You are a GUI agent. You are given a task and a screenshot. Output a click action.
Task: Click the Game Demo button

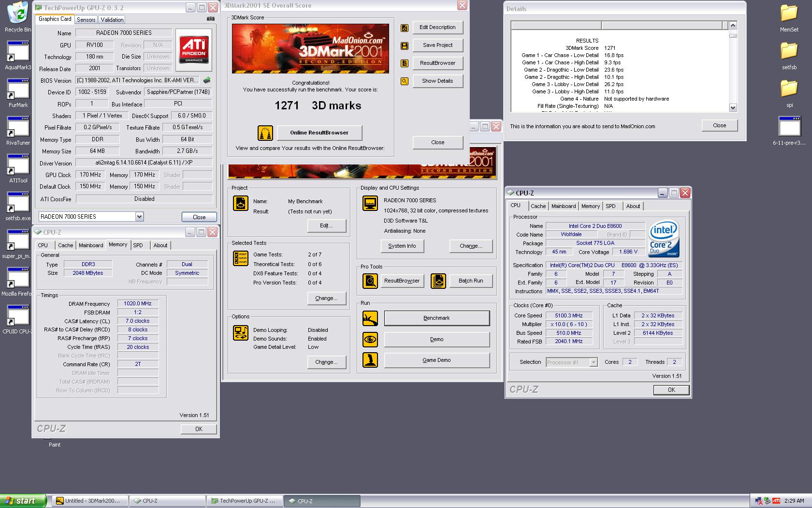436,360
